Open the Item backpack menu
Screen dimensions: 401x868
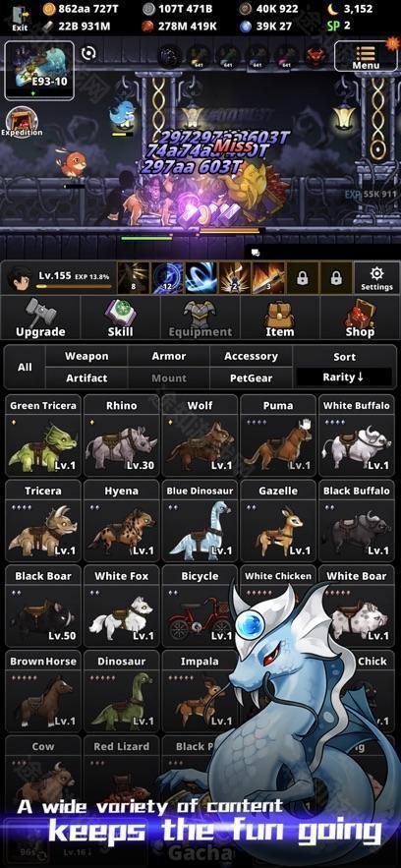click(x=280, y=318)
